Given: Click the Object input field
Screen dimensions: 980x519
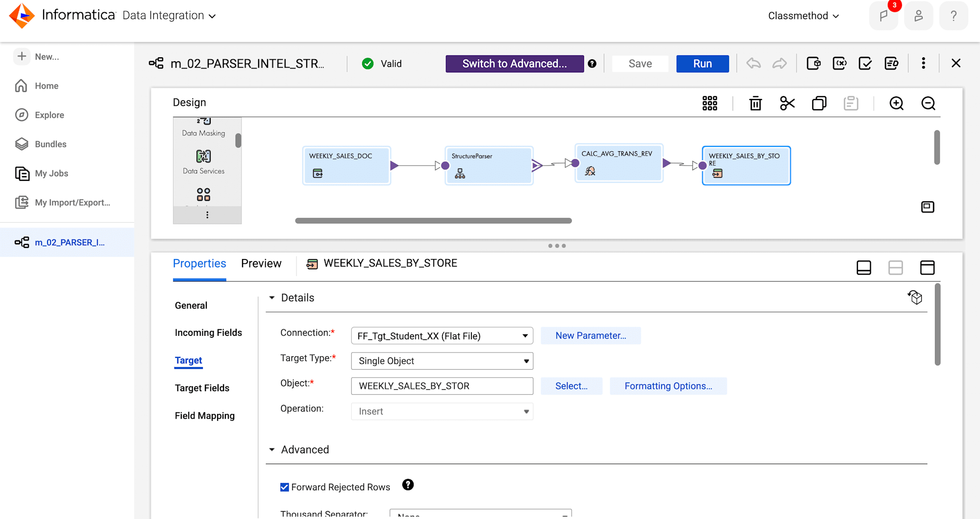Looking at the screenshot, I should click(x=442, y=386).
